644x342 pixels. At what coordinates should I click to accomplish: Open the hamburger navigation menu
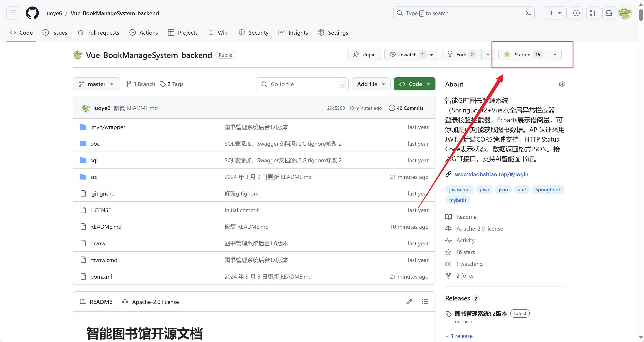(13, 13)
